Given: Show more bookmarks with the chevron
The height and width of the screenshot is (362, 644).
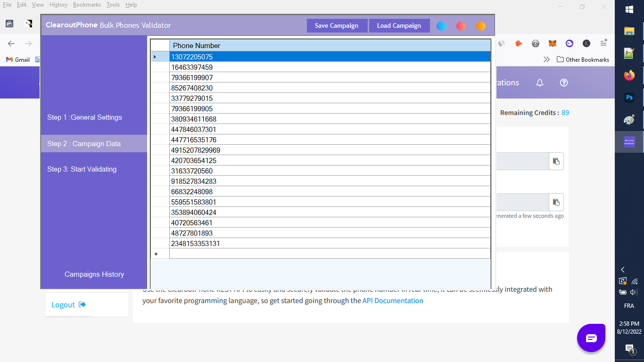Looking at the screenshot, I should (x=547, y=60).
